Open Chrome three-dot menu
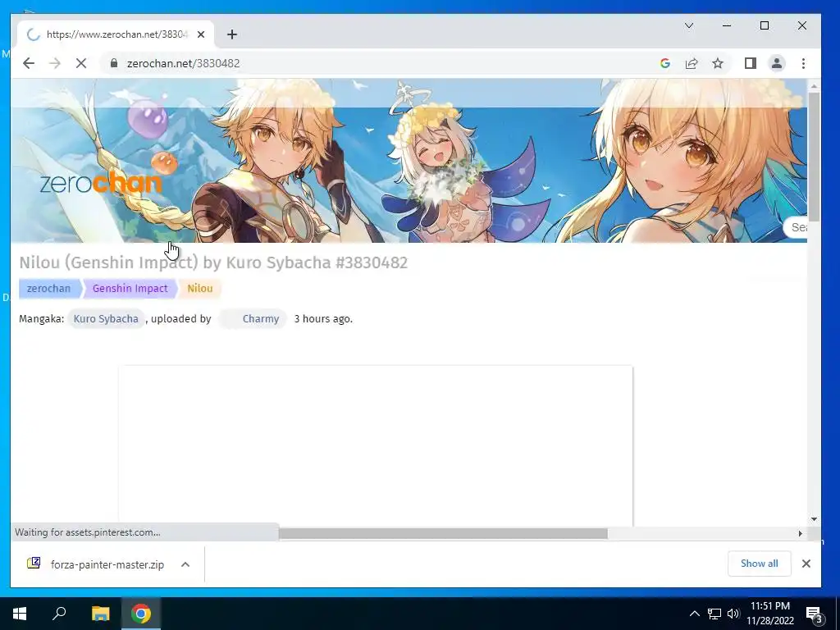Screen dimensions: 840x630 [x=803, y=63]
